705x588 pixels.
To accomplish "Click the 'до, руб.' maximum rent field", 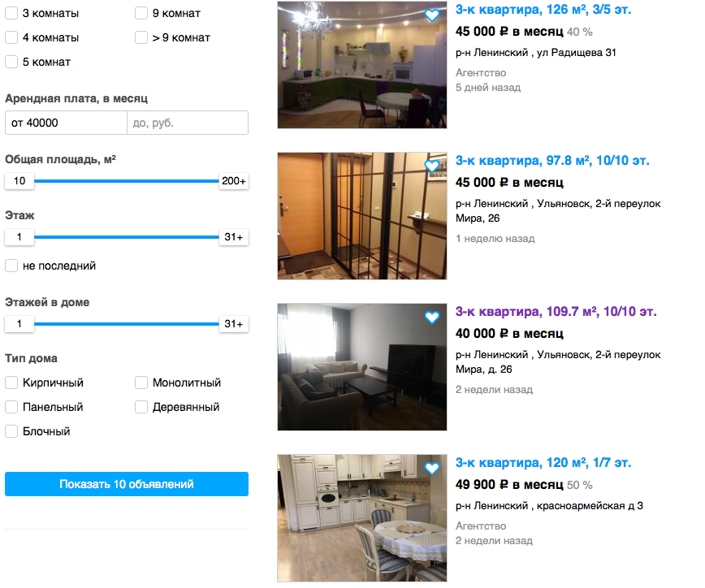I will pyautogui.click(x=188, y=123).
